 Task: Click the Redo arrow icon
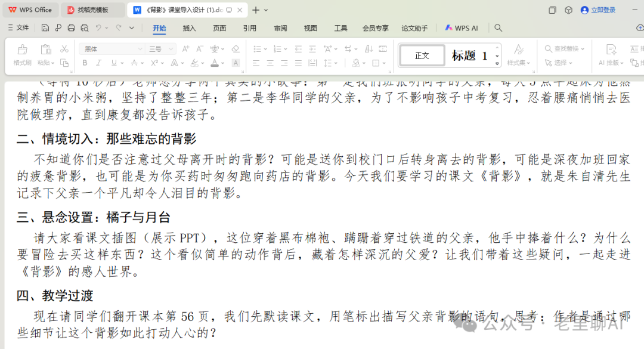[119, 28]
